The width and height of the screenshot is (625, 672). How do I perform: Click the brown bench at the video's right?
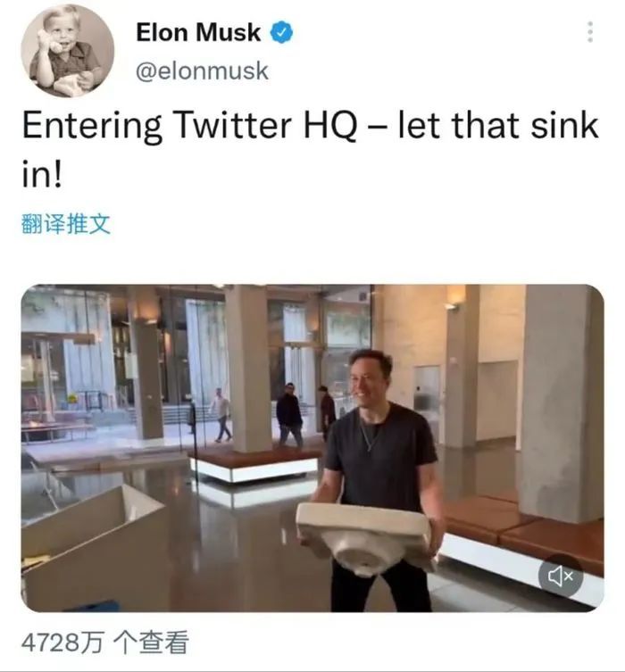[x=523, y=530]
